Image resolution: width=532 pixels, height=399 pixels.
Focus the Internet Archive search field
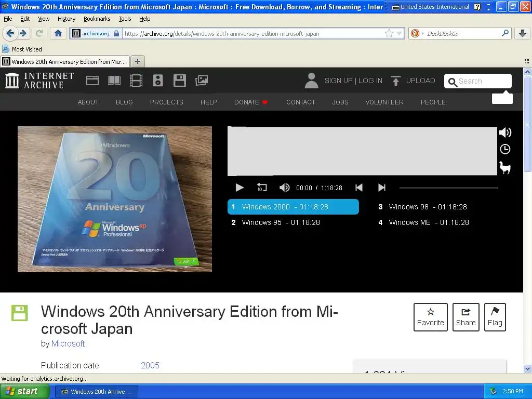click(x=478, y=81)
